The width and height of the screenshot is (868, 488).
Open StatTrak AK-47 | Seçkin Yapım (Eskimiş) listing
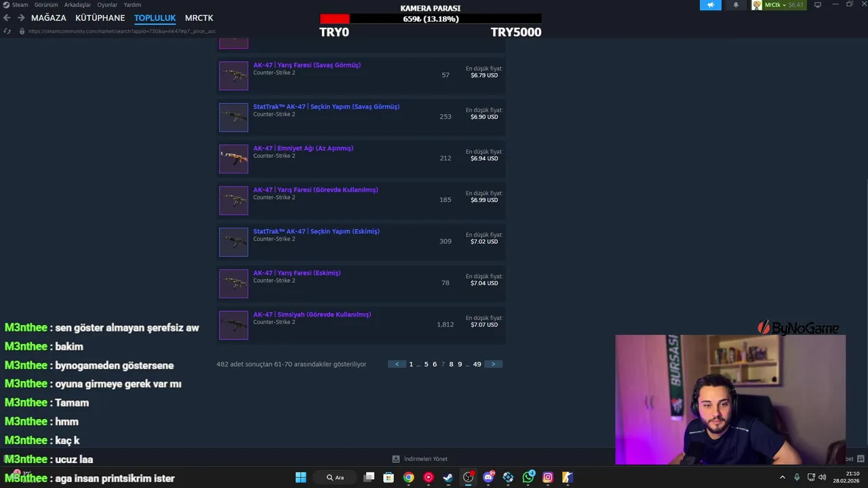coord(316,231)
